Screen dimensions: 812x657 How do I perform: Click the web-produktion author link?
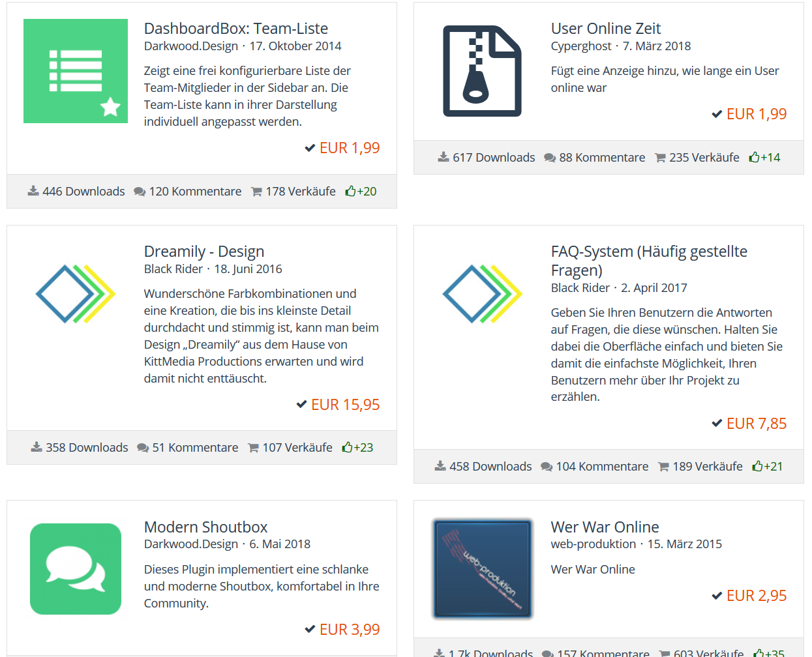pyautogui.click(x=593, y=544)
